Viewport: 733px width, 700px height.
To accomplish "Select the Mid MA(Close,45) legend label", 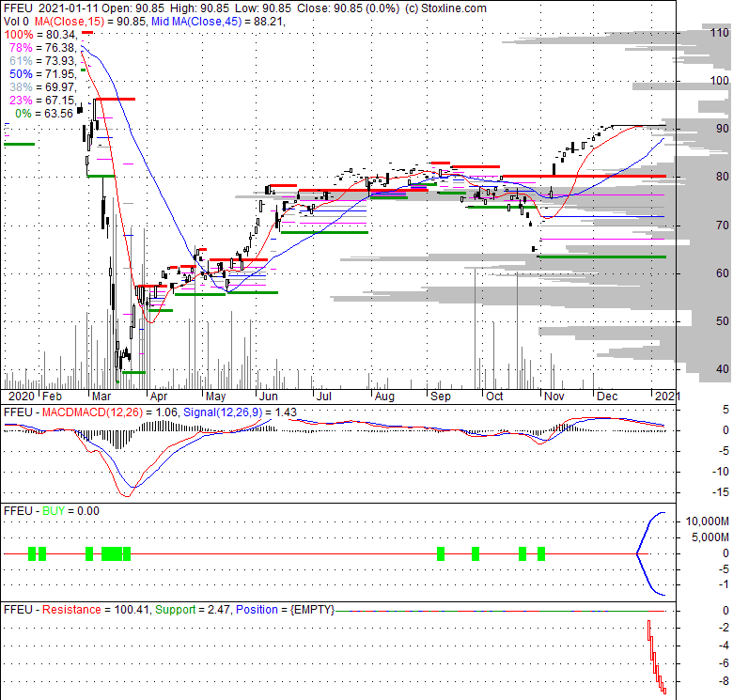I will pos(196,22).
